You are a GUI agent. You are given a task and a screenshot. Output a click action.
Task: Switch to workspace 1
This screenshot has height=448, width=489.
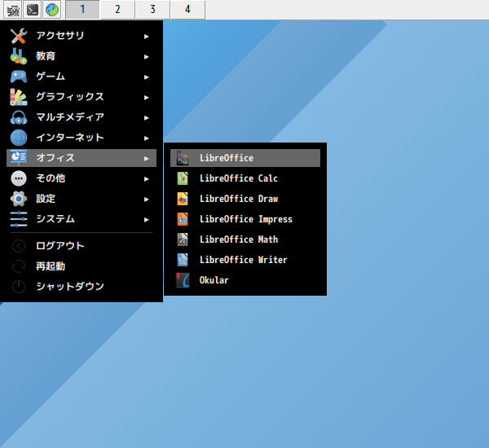[82, 10]
